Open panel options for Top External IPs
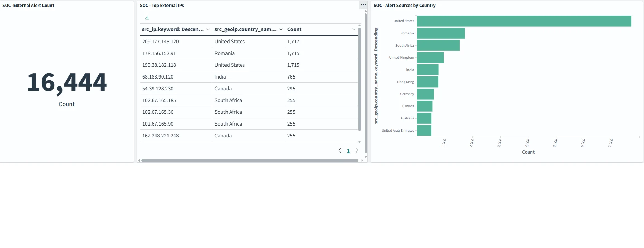The image size is (644, 248). (363, 5)
